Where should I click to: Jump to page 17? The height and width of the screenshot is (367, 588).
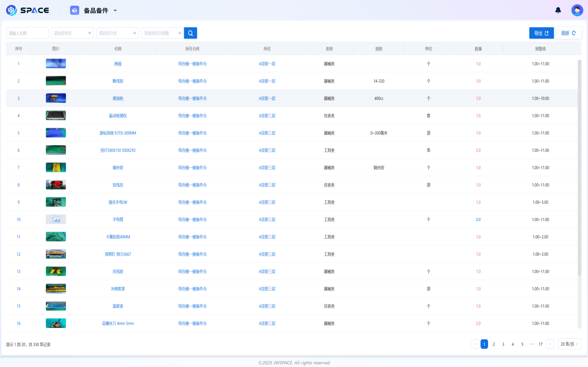pos(541,344)
